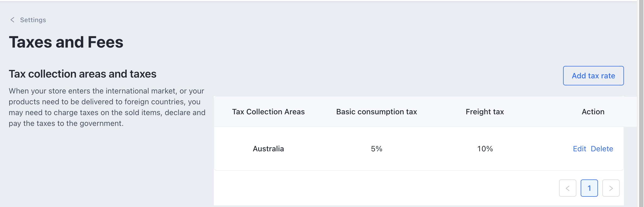This screenshot has width=644, height=207.
Task: Click the Tax collection areas and taxes heading
Action: [83, 74]
